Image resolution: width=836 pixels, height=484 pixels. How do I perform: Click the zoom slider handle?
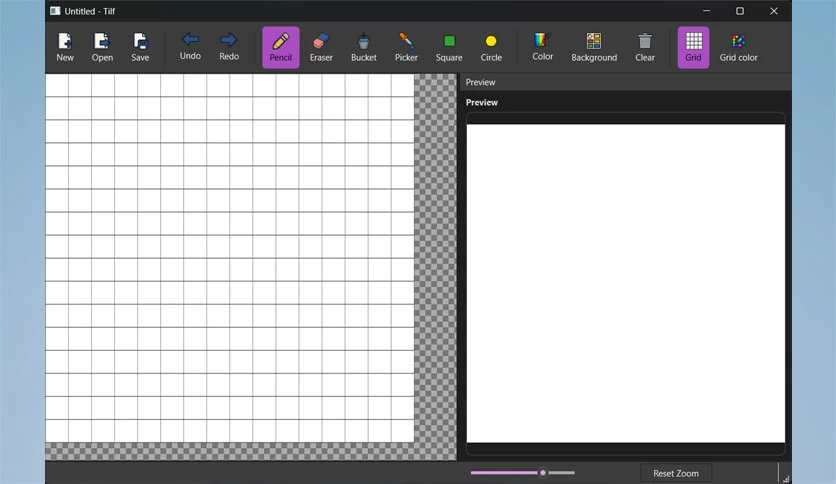tap(543, 473)
